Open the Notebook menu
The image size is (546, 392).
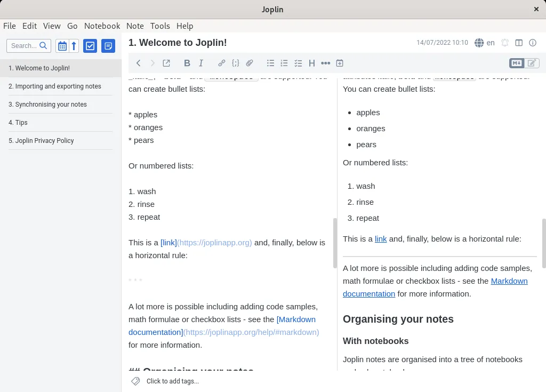[102, 26]
